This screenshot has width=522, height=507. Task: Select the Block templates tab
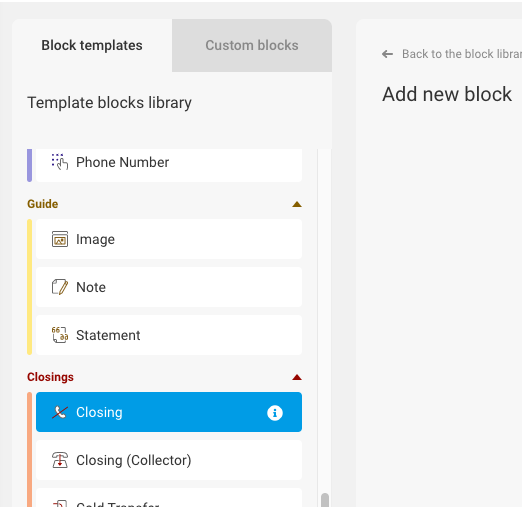coord(92,45)
